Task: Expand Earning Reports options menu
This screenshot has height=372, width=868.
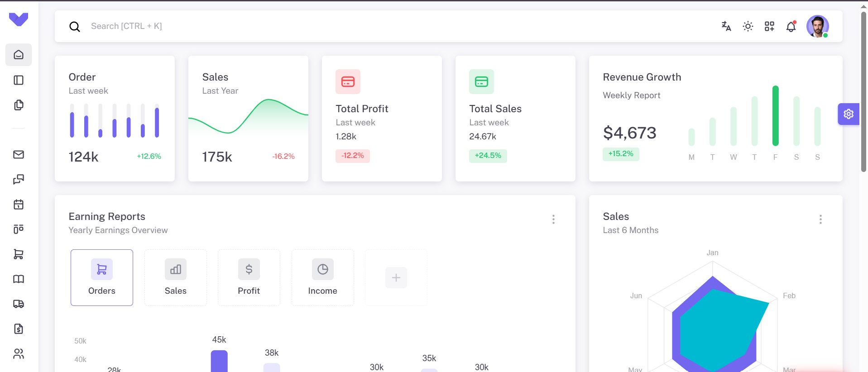Action: [553, 219]
